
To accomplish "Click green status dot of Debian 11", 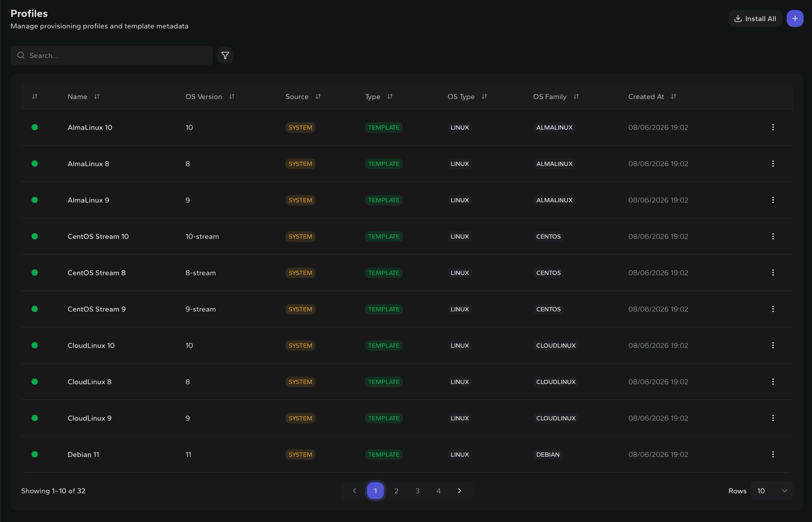I will tap(34, 455).
